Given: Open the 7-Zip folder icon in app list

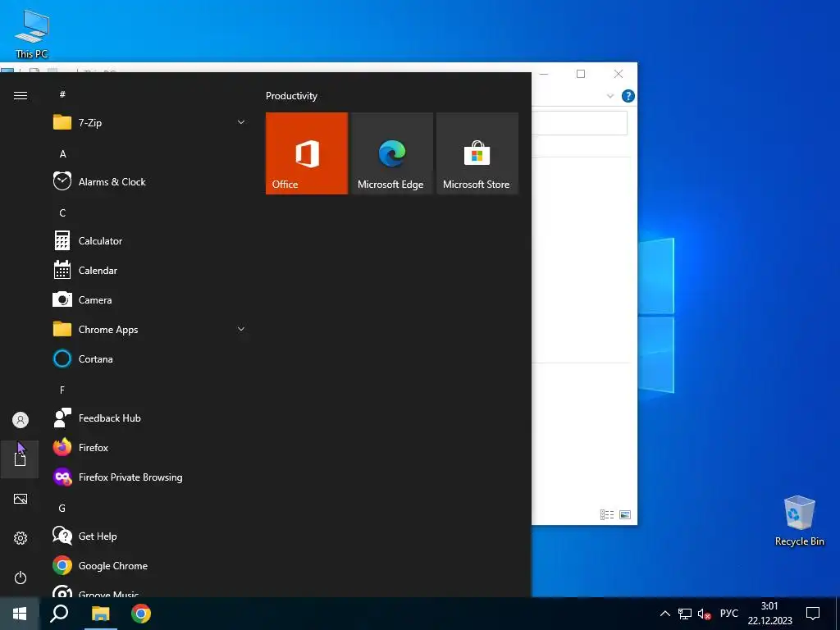Looking at the screenshot, I should pos(62,123).
